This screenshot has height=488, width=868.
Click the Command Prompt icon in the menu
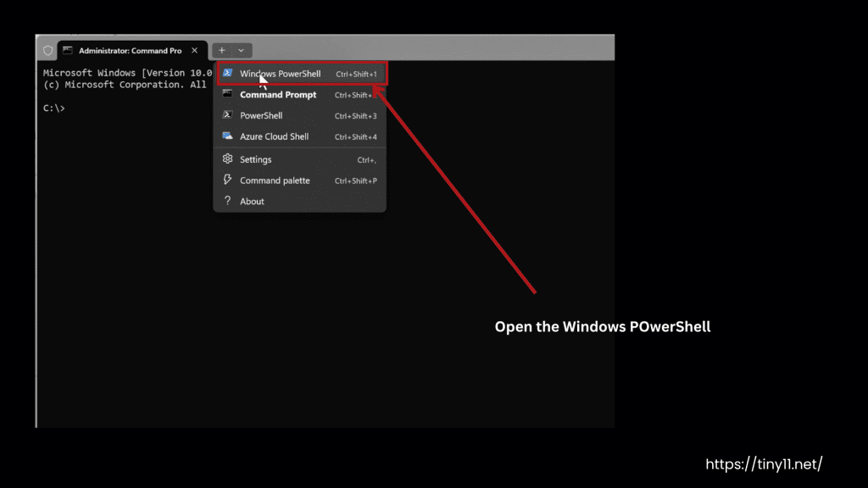coord(227,94)
